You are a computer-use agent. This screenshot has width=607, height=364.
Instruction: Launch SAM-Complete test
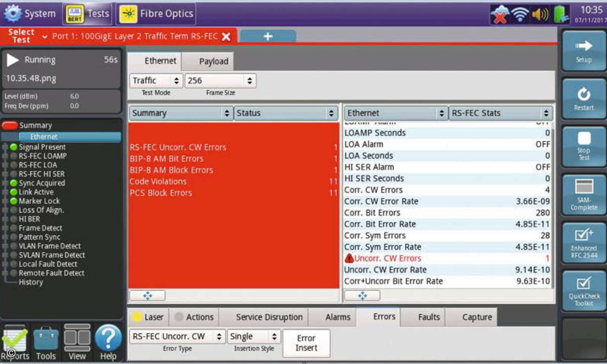click(x=584, y=195)
